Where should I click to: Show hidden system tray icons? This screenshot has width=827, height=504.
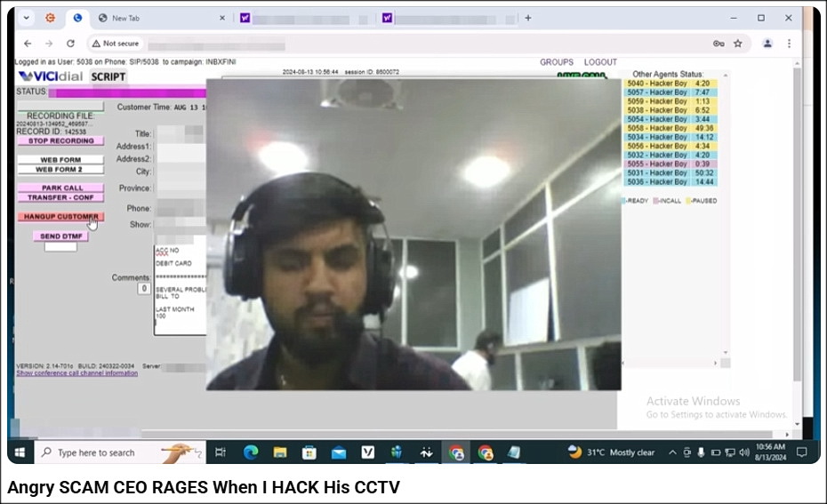[672, 452]
